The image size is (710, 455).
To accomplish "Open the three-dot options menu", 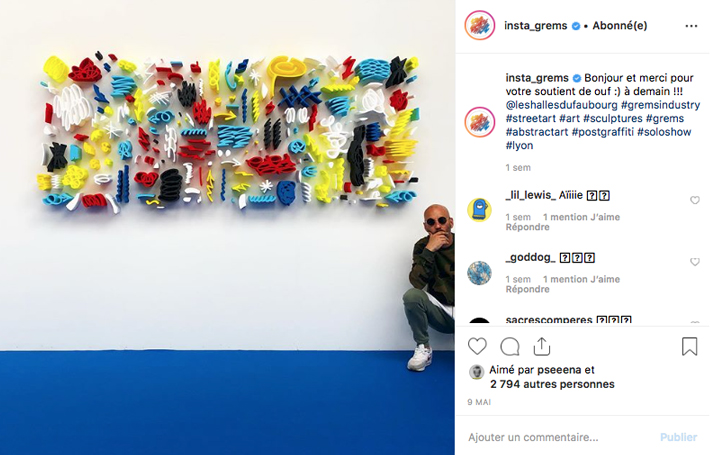I will (691, 26).
